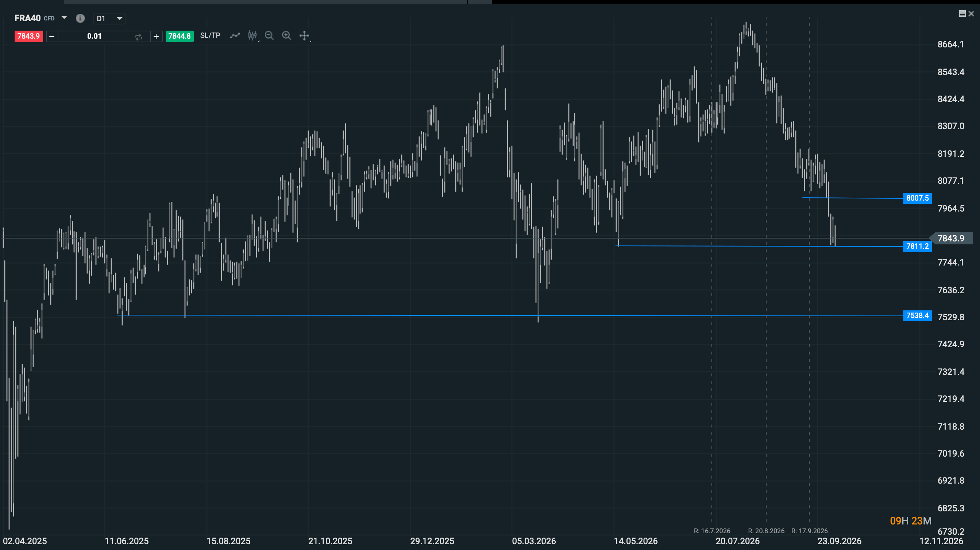The width and height of the screenshot is (980, 550).
Task: Open the candlestick chart type selector
Action: pos(252,36)
